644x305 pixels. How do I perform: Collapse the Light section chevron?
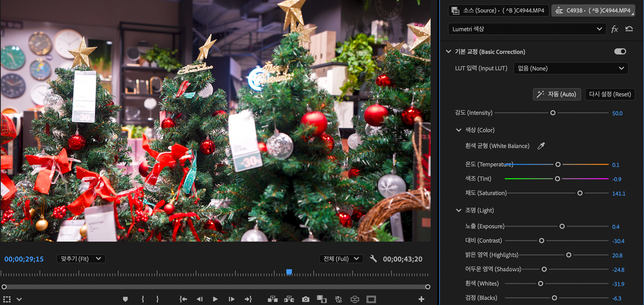(459, 210)
